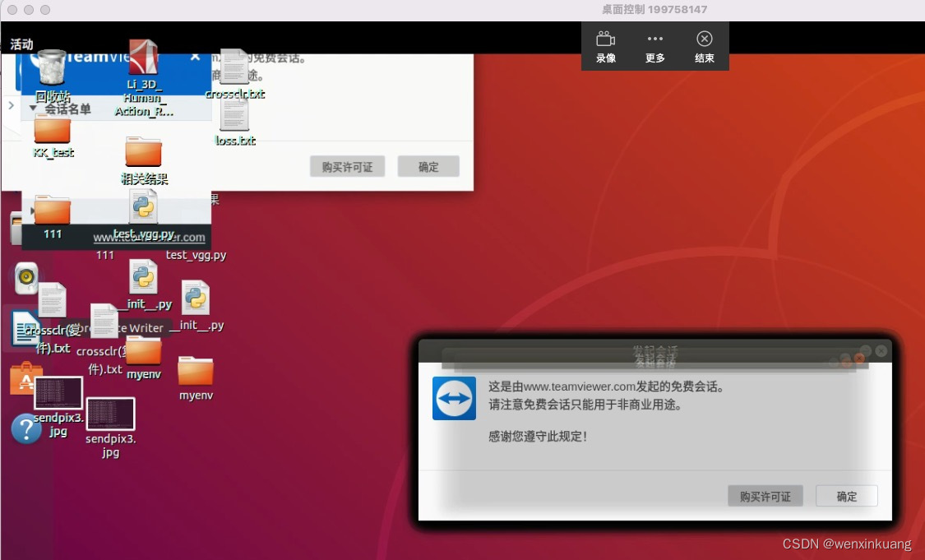This screenshot has height=560, width=925.
Task: Click the 购买许可证 purchase license button
Action: pos(765,496)
